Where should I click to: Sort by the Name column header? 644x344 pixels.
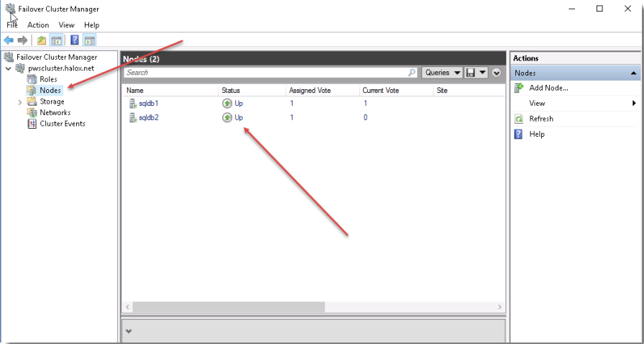tap(170, 91)
